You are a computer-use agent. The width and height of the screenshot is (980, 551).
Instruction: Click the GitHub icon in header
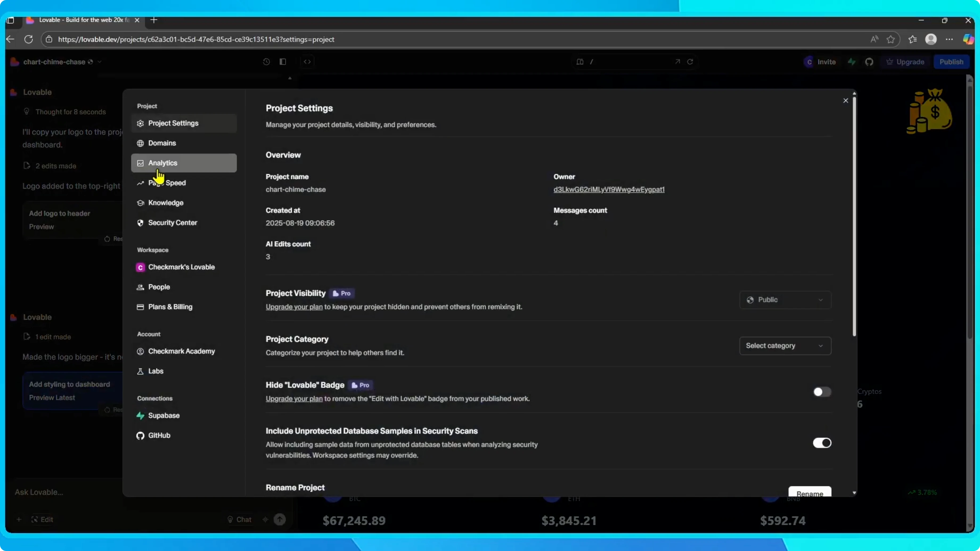coord(869,61)
